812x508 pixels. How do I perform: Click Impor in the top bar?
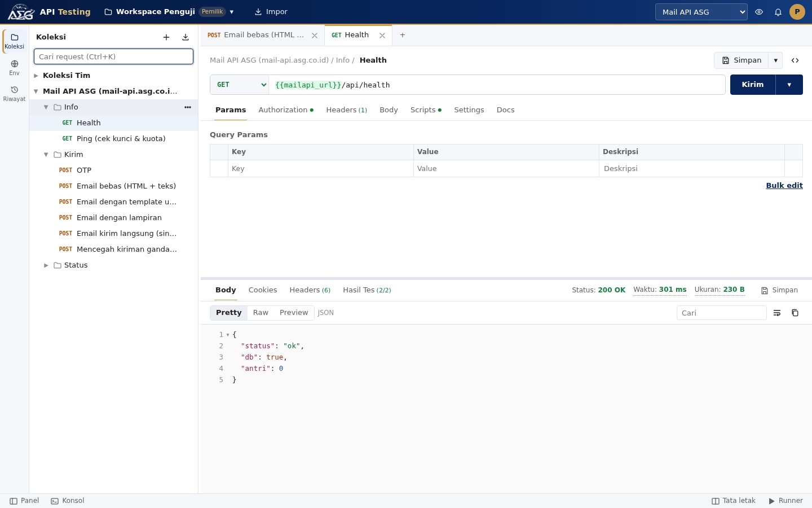271,12
